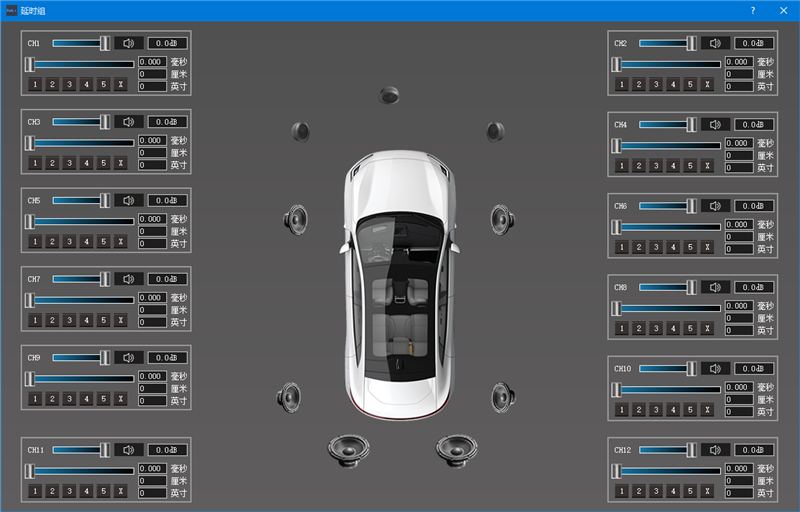Viewport: 800px width, 512px height.
Task: Mute channel CH5 speaker button
Action: coord(129,200)
